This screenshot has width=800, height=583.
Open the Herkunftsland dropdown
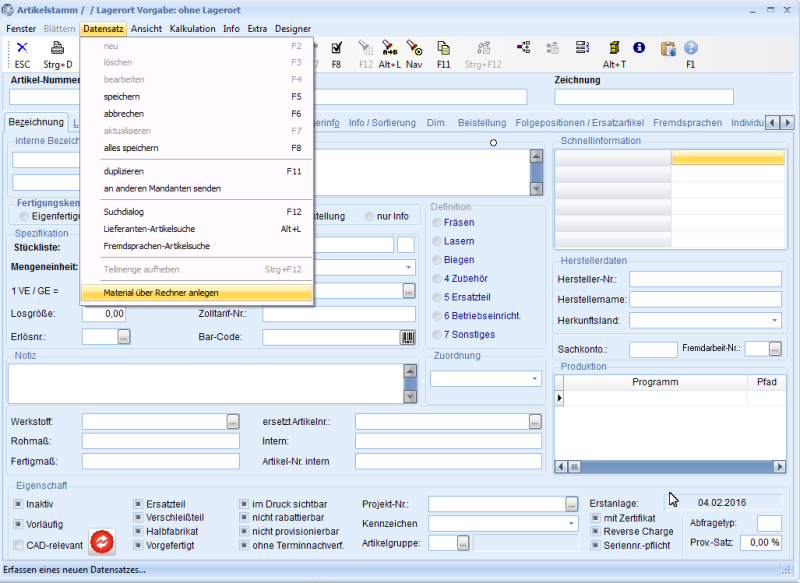[775, 320]
